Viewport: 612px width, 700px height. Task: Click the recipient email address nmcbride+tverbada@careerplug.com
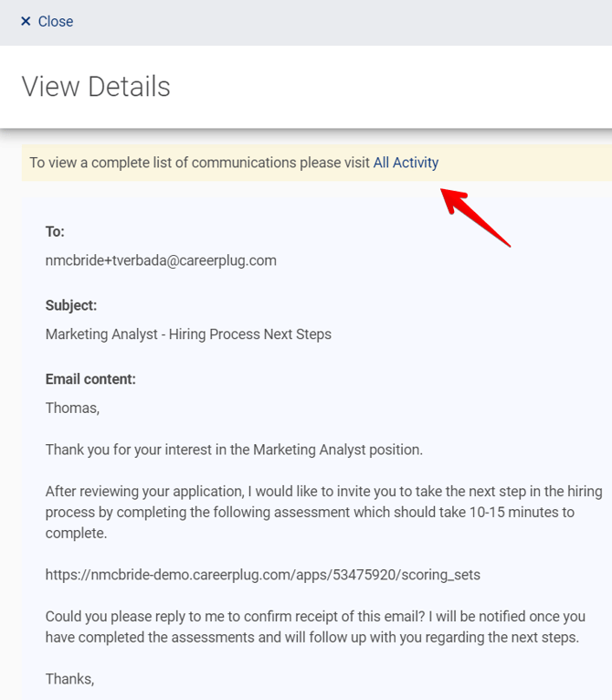point(161,260)
